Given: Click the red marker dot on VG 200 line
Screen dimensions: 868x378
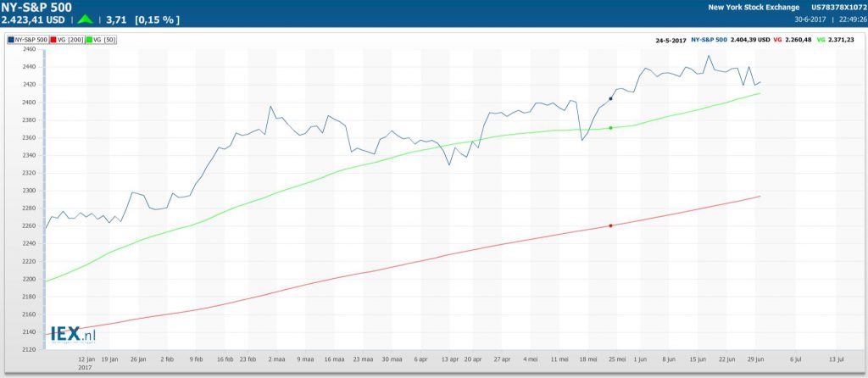Looking at the screenshot, I should point(610,225).
